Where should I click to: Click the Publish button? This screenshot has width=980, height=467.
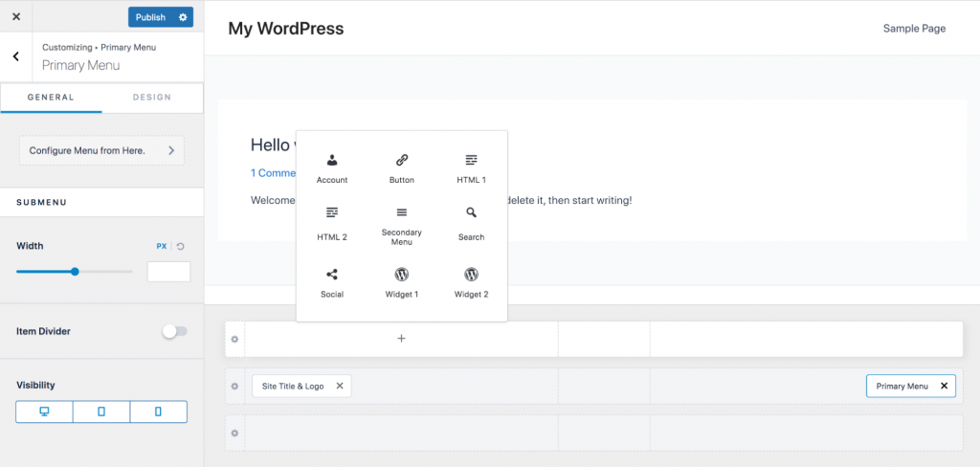pyautogui.click(x=150, y=17)
